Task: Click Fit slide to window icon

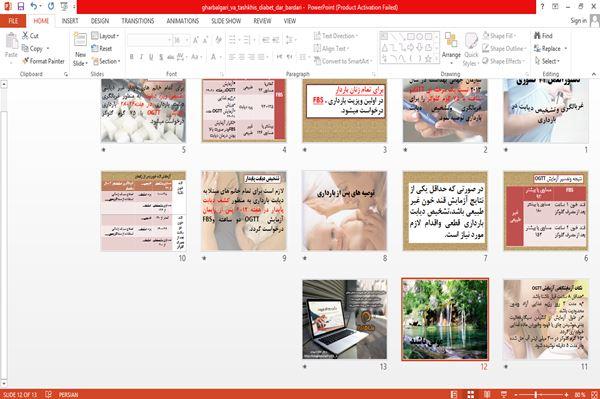Action: pos(594,394)
